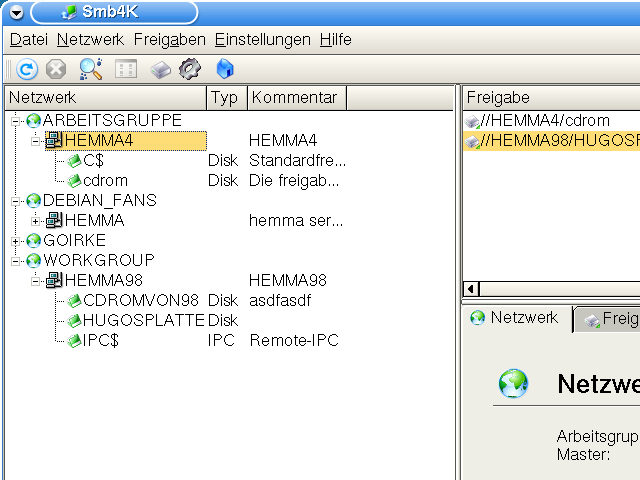Click the 'hemma ser...' comment cell
This screenshot has width=640, height=480.
click(x=296, y=220)
